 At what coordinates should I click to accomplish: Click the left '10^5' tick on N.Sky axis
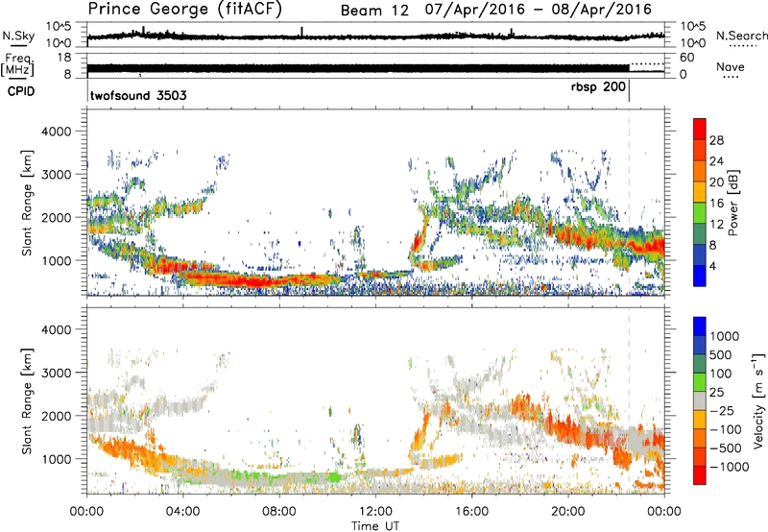pyautogui.click(x=59, y=26)
